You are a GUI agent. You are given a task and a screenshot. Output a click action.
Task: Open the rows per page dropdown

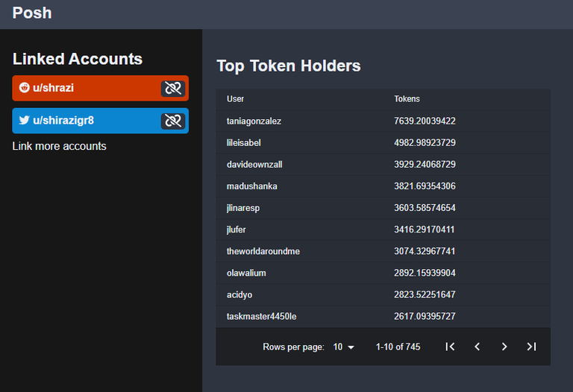click(x=343, y=347)
